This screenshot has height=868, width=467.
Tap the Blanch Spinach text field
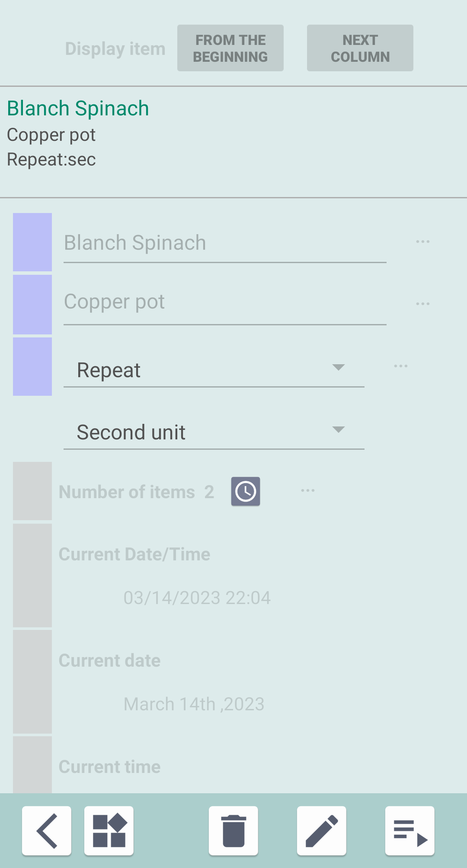click(x=225, y=243)
